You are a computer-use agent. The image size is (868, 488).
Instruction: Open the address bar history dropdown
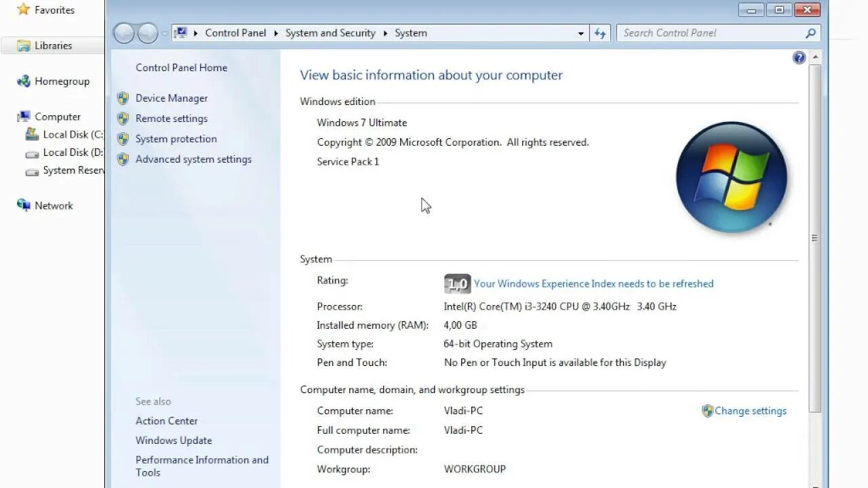click(x=581, y=33)
